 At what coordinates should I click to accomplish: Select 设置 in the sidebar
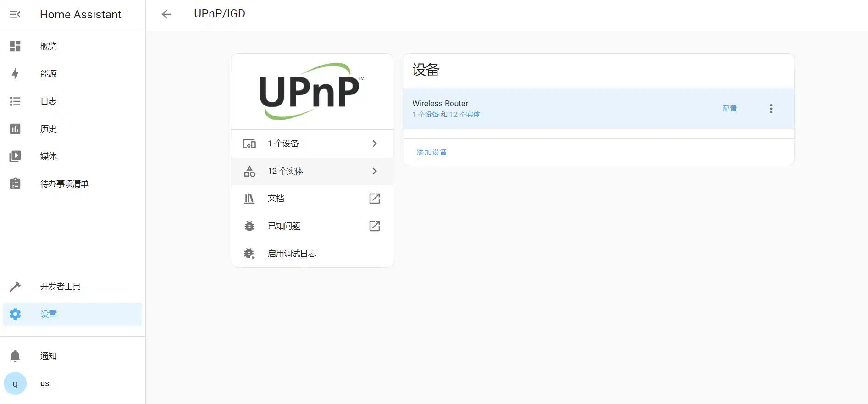(x=48, y=314)
